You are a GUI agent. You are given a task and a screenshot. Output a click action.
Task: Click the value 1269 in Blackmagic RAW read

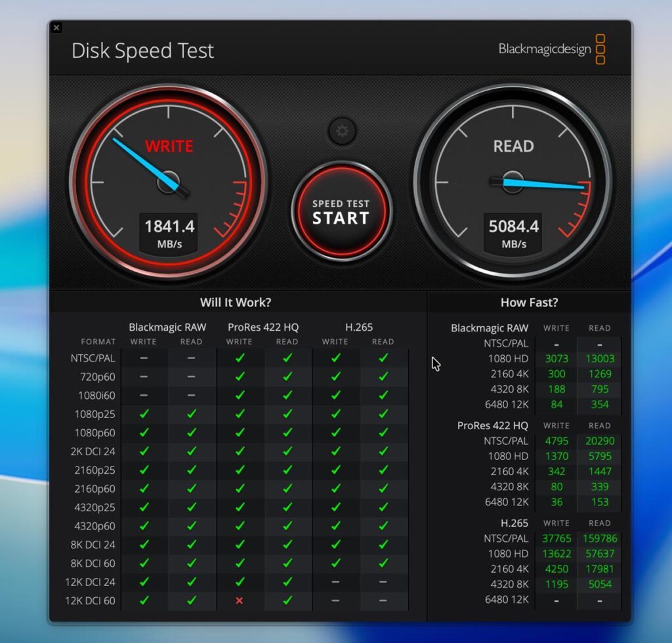coord(600,374)
